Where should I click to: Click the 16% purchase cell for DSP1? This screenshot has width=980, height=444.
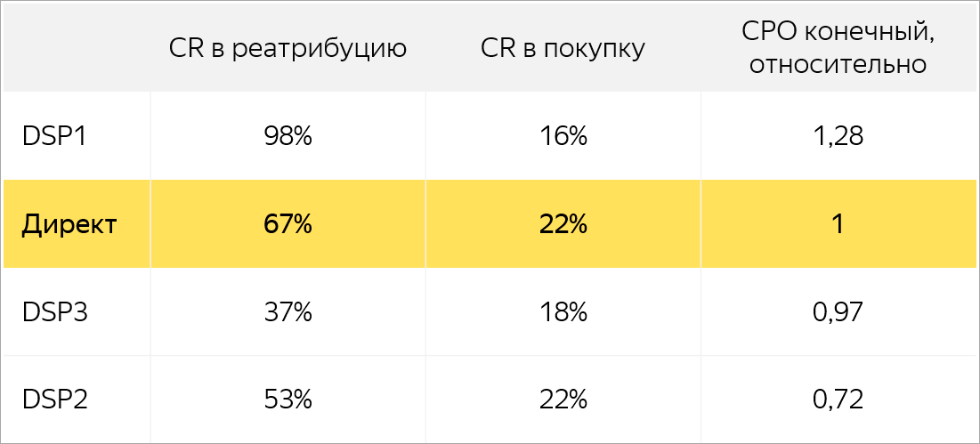tap(563, 136)
